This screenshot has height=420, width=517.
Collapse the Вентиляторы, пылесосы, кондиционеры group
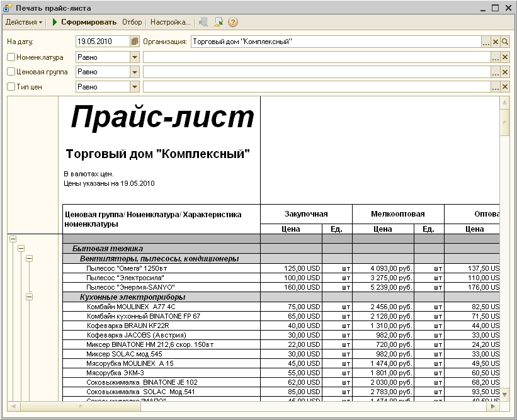tap(30, 258)
